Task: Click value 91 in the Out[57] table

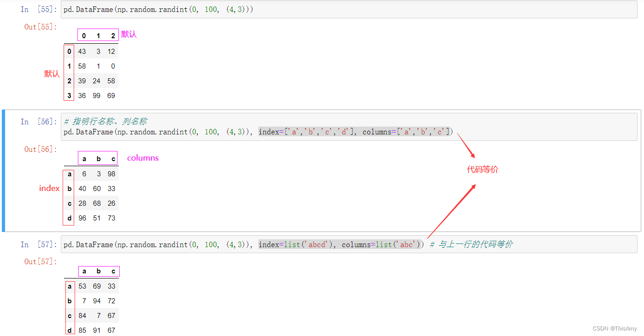Action: pos(96,330)
